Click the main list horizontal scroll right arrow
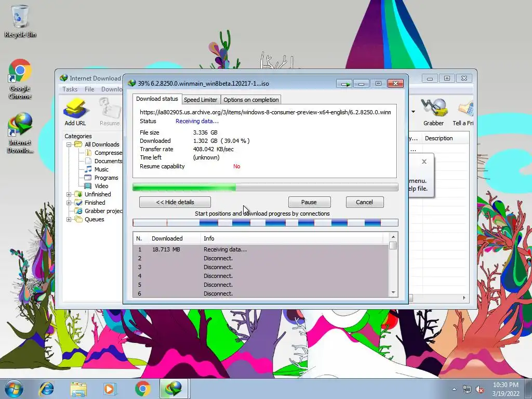 coord(464,298)
